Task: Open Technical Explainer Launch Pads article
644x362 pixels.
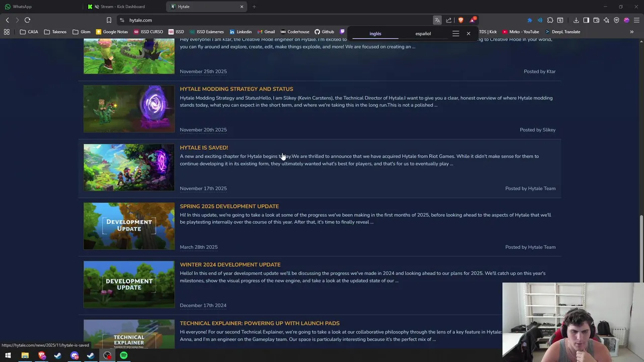Action: click(260, 323)
